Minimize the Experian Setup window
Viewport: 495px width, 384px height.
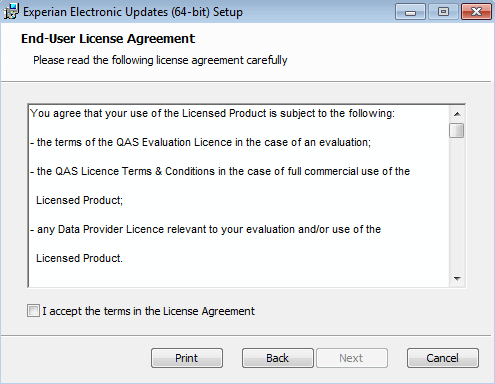(x=410, y=12)
